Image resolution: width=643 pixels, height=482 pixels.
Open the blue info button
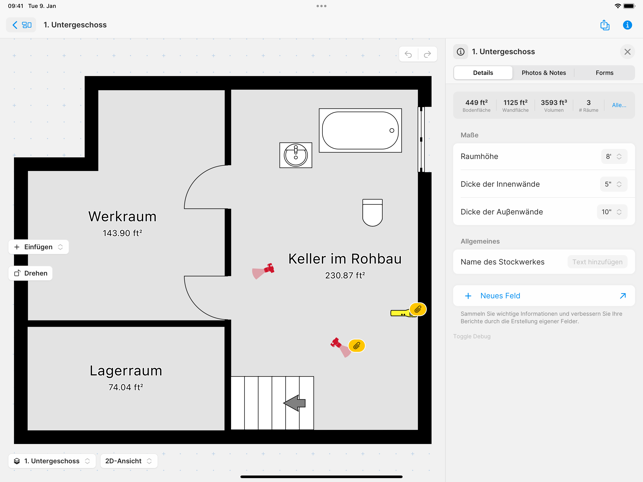point(627,25)
